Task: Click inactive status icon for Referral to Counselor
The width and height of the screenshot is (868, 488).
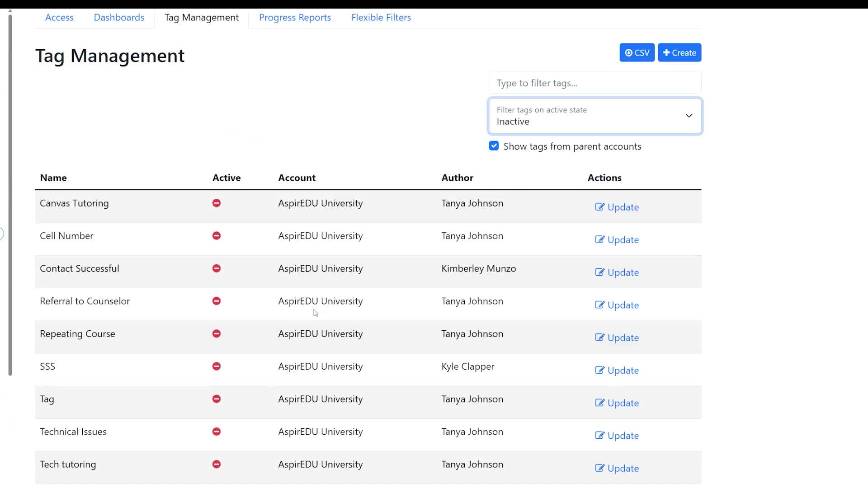Action: click(x=217, y=301)
